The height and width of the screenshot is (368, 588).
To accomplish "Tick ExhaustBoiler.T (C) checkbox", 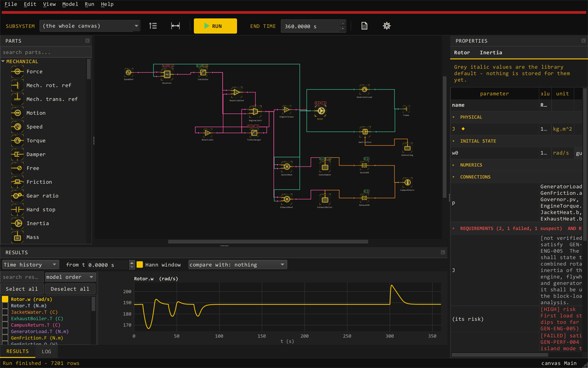I will (x=5, y=319).
